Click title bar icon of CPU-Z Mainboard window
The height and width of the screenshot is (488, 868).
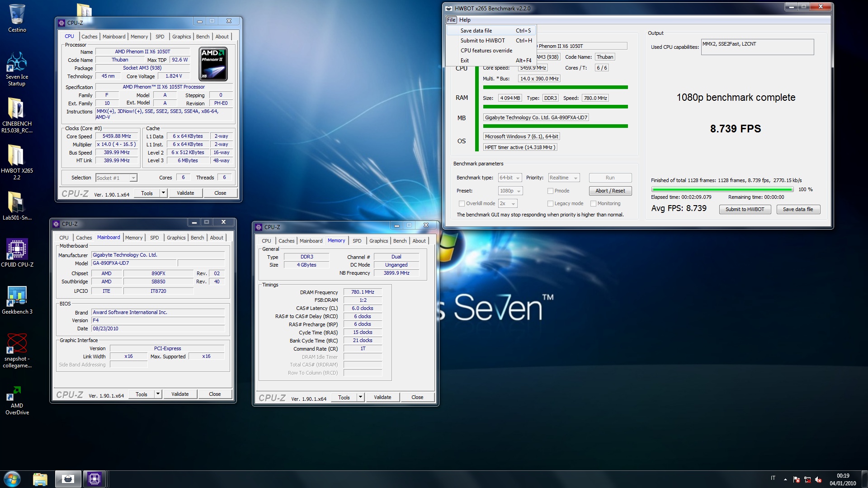56,224
